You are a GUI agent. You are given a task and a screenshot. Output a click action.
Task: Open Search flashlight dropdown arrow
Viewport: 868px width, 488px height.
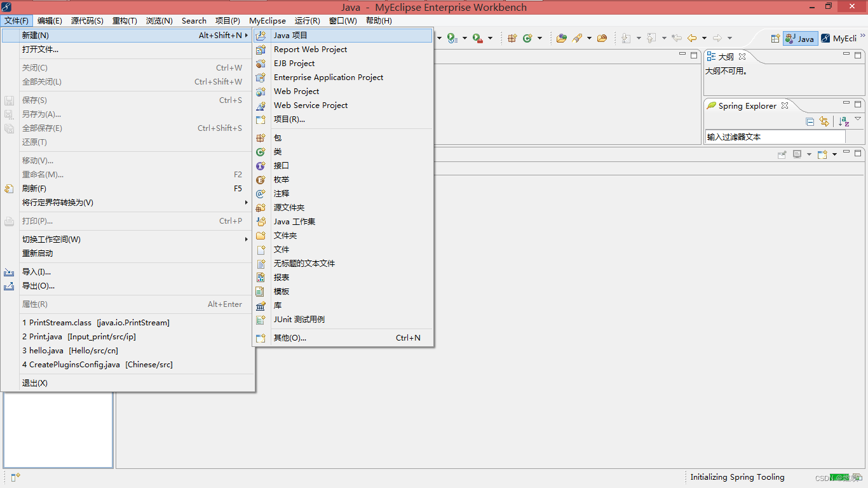tap(589, 38)
